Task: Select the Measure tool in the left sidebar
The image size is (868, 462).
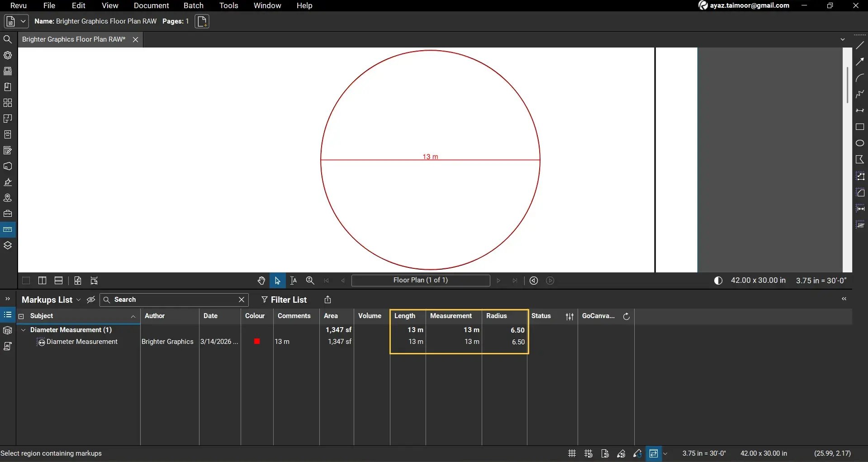Action: (x=7, y=229)
